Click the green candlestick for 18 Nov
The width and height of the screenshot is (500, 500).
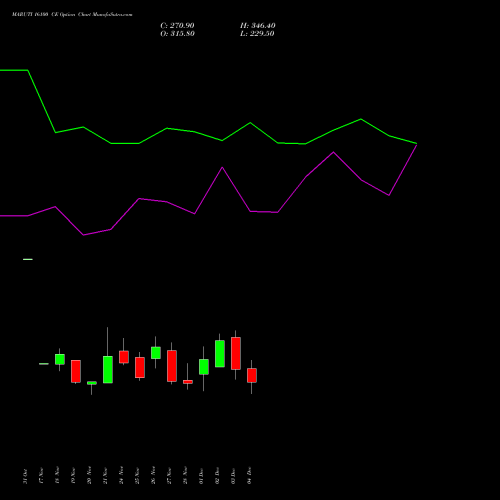tap(60, 359)
